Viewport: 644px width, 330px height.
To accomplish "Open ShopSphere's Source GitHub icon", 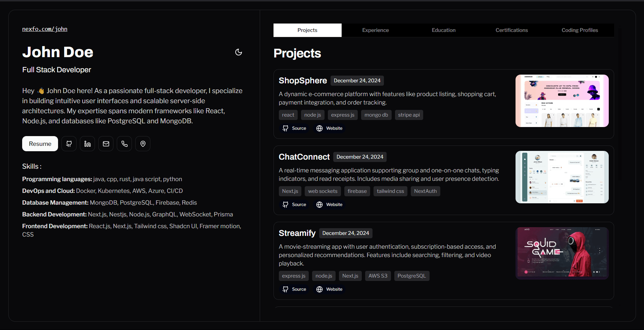I will tap(286, 128).
